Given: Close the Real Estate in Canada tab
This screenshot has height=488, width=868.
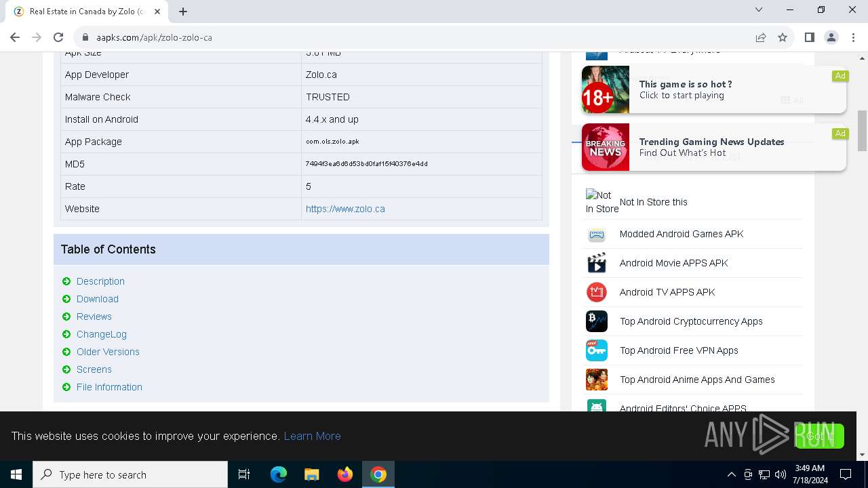Looking at the screenshot, I should [x=157, y=12].
